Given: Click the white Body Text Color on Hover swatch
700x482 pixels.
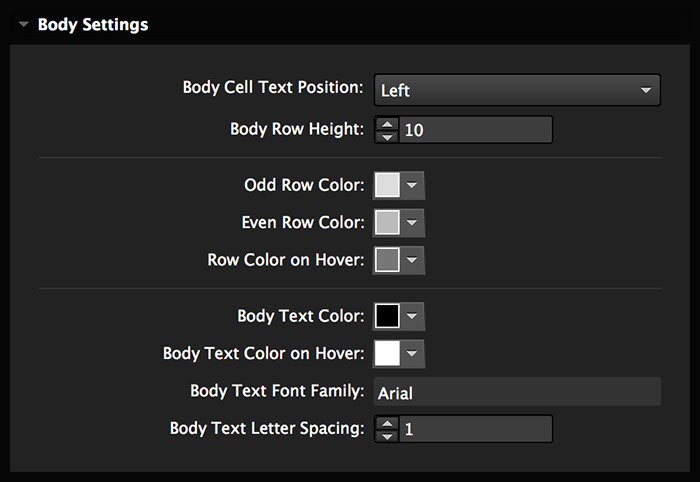Looking at the screenshot, I should (387, 353).
